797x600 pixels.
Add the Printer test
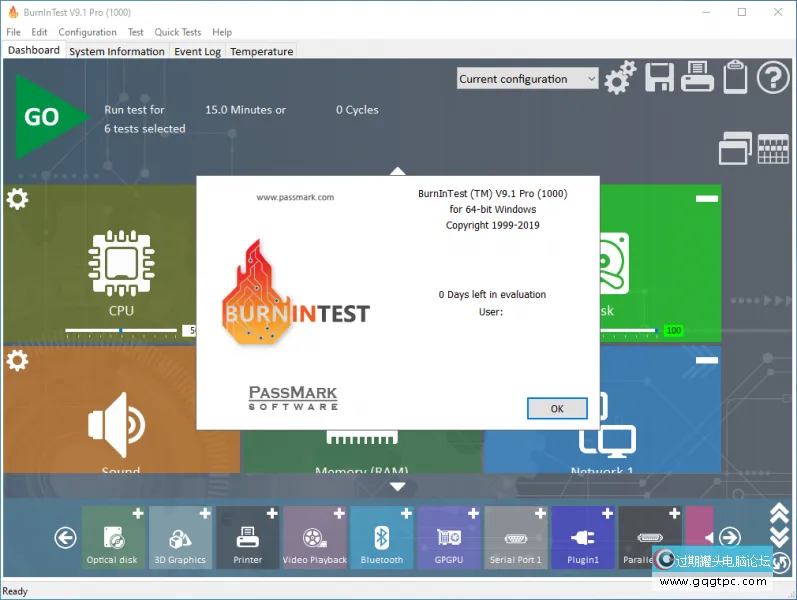point(272,514)
